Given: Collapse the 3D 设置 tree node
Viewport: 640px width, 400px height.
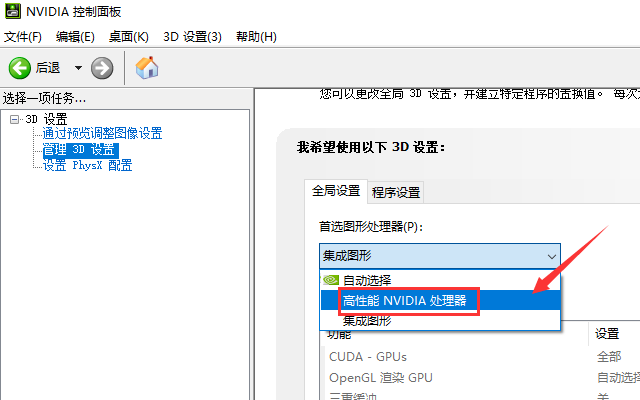Looking at the screenshot, I should point(14,119).
